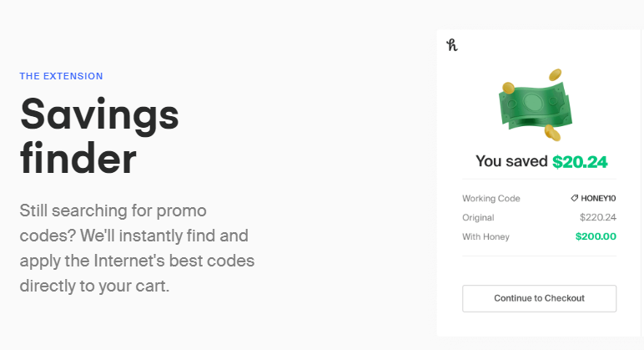The width and height of the screenshot is (644, 350).
Task: Click the gold coin above the cash
Action: [x=556, y=75]
